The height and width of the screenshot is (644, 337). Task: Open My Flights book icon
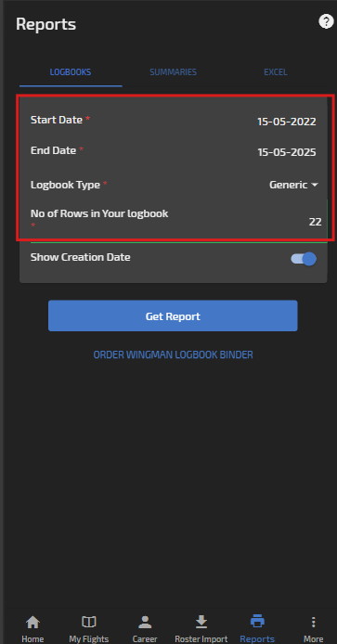(89, 622)
